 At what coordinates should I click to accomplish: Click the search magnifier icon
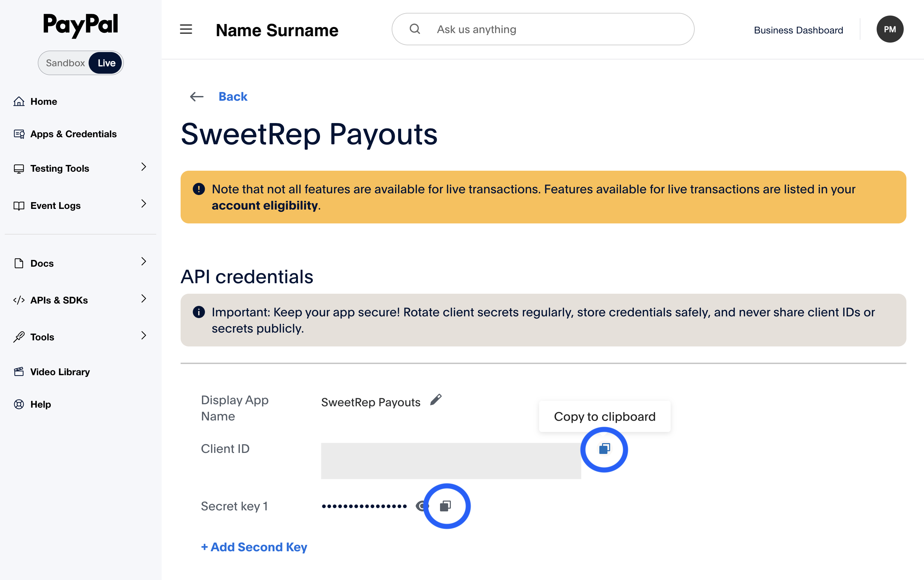(415, 29)
